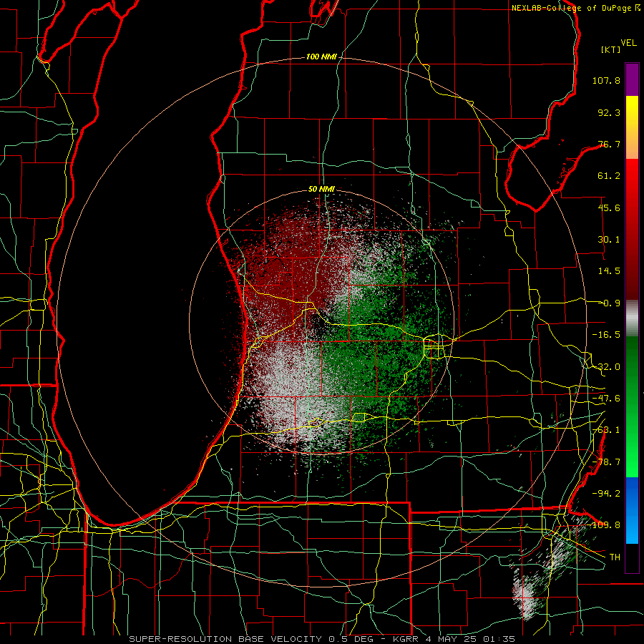This screenshot has height=644, width=644.
Task: Click the 92.3 velocity scale value
Action: point(609,112)
